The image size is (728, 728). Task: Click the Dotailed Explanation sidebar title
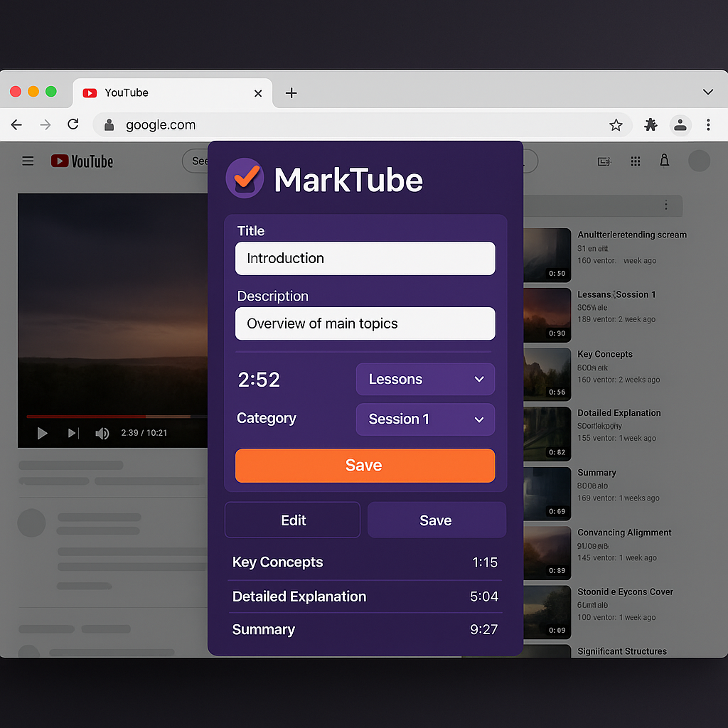click(x=619, y=413)
